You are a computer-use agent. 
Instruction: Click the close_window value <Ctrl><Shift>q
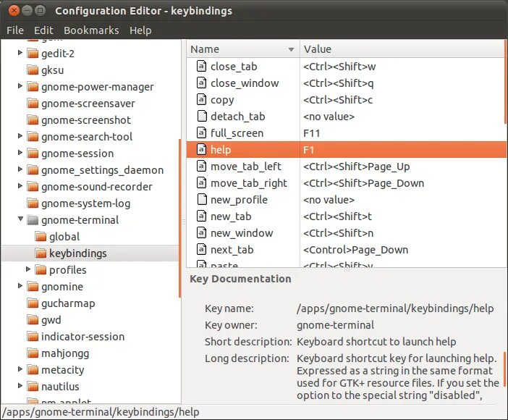338,83
